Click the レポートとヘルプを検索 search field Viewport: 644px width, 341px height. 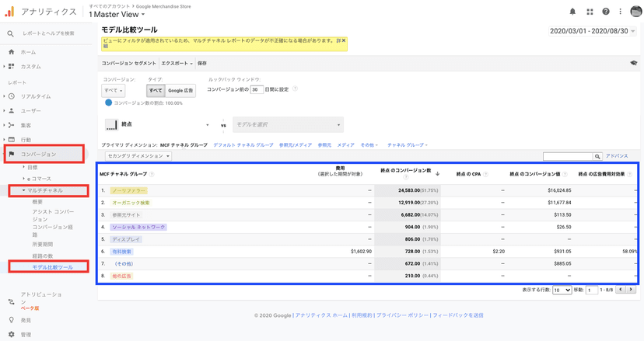click(x=48, y=33)
